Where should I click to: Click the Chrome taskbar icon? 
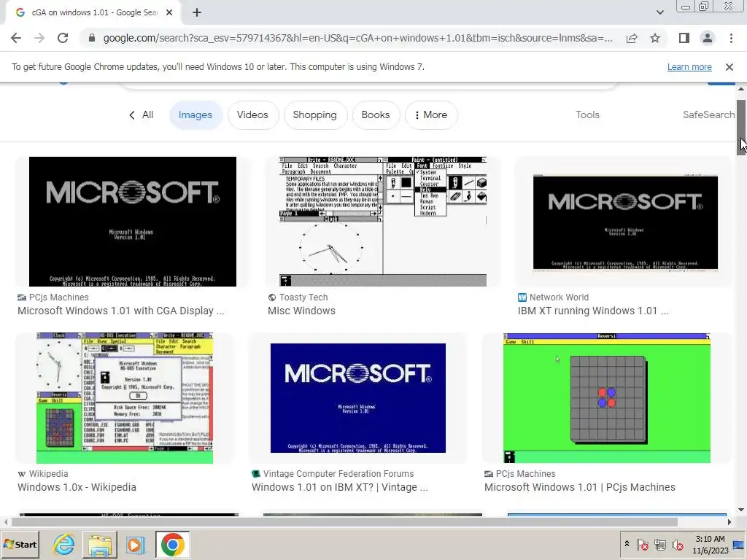(x=172, y=545)
